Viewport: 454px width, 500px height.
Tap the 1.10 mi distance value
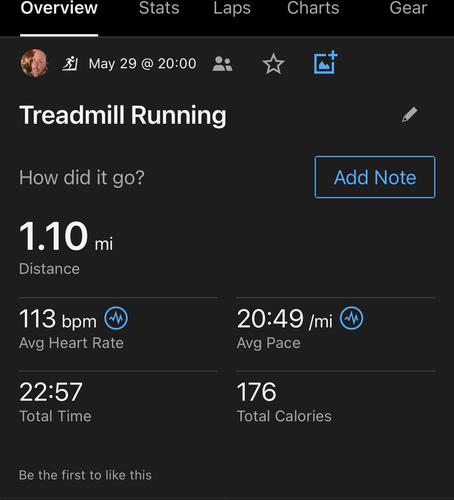pos(66,236)
